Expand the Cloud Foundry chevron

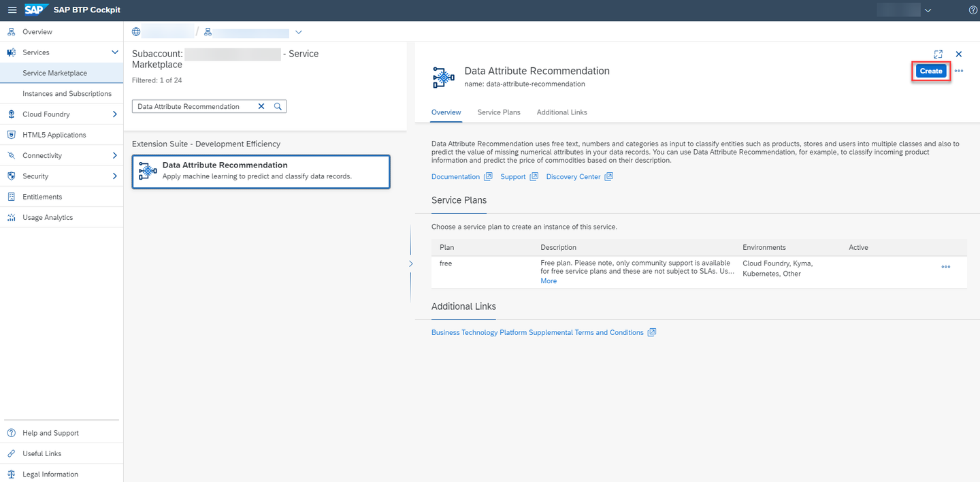point(115,114)
